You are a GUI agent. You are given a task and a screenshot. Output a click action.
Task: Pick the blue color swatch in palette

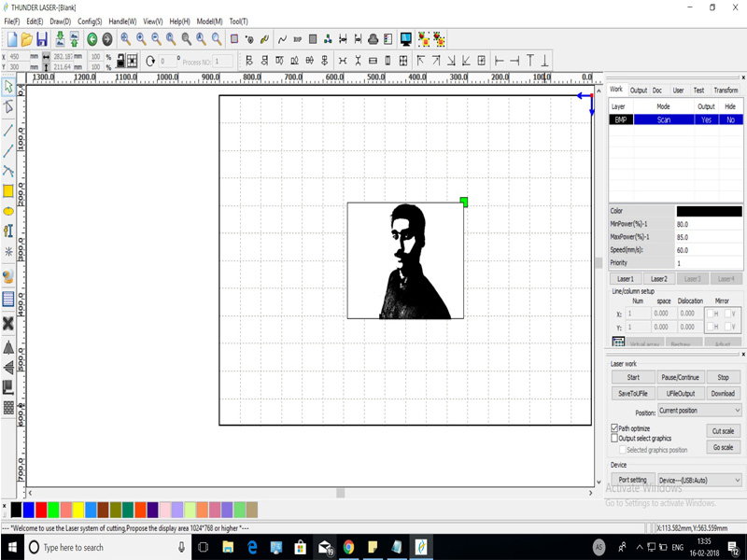coord(29,510)
